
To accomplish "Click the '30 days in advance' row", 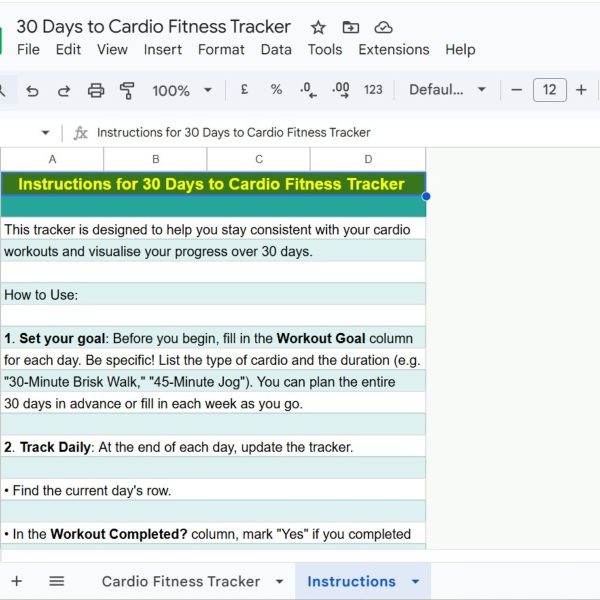I will [213, 403].
